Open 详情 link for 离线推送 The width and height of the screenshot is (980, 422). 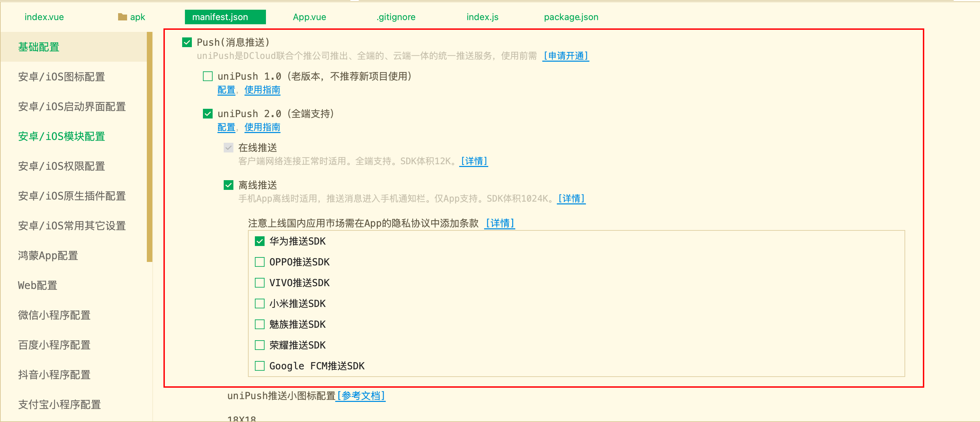(x=571, y=198)
